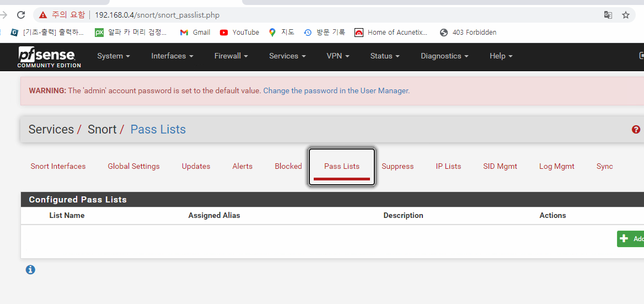The width and height of the screenshot is (644, 304).
Task: Switch to the Log Mgmt tab
Action: pos(556,167)
